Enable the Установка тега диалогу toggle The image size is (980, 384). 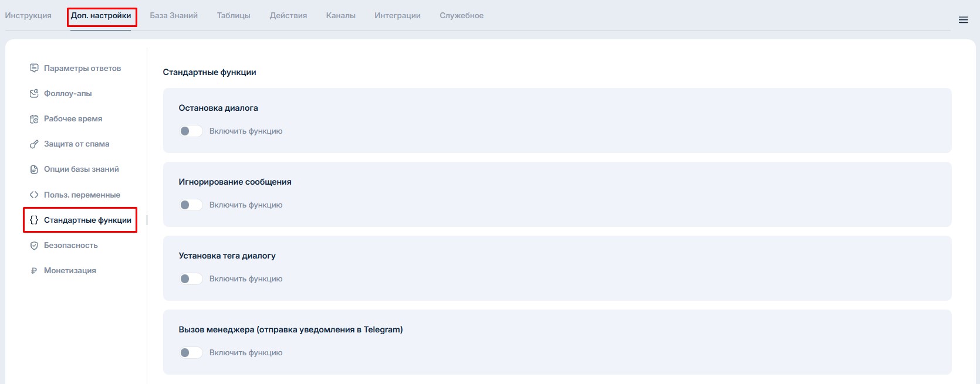tap(191, 279)
